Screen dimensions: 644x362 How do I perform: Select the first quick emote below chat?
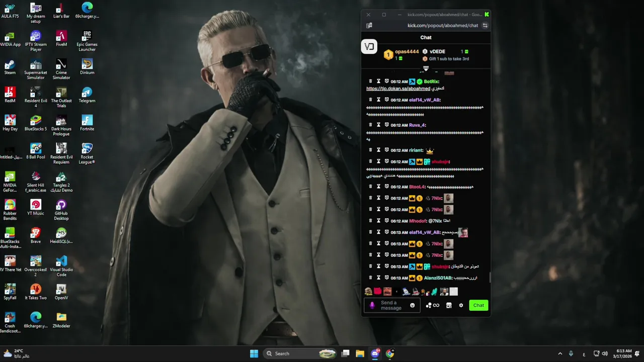click(x=368, y=292)
